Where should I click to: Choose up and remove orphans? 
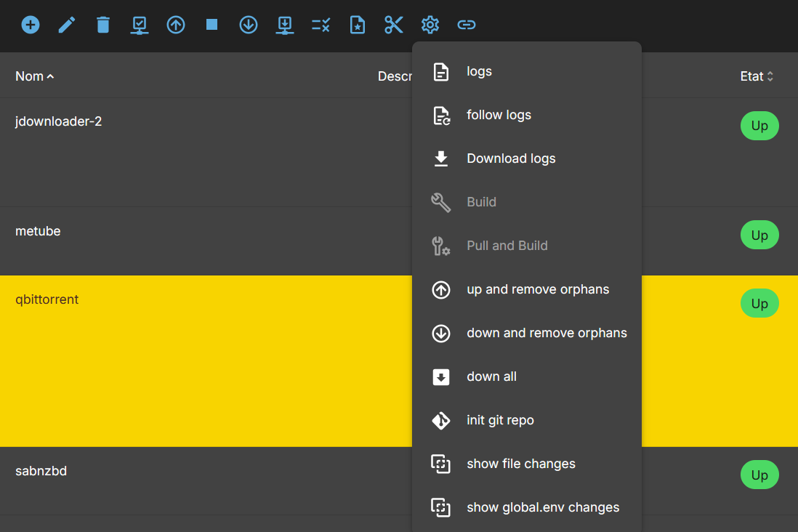(527, 289)
